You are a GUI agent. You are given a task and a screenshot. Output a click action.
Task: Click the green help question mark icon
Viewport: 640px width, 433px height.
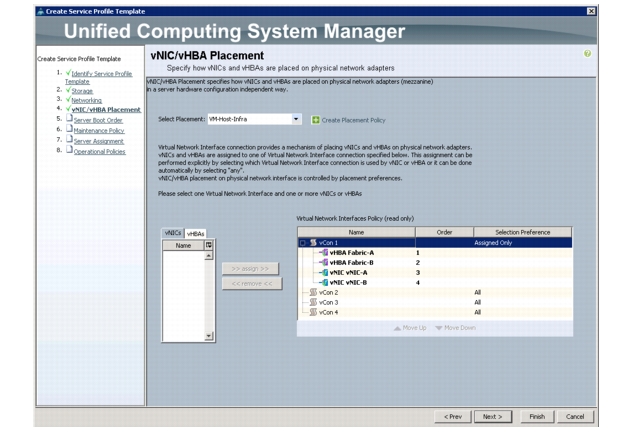click(587, 53)
